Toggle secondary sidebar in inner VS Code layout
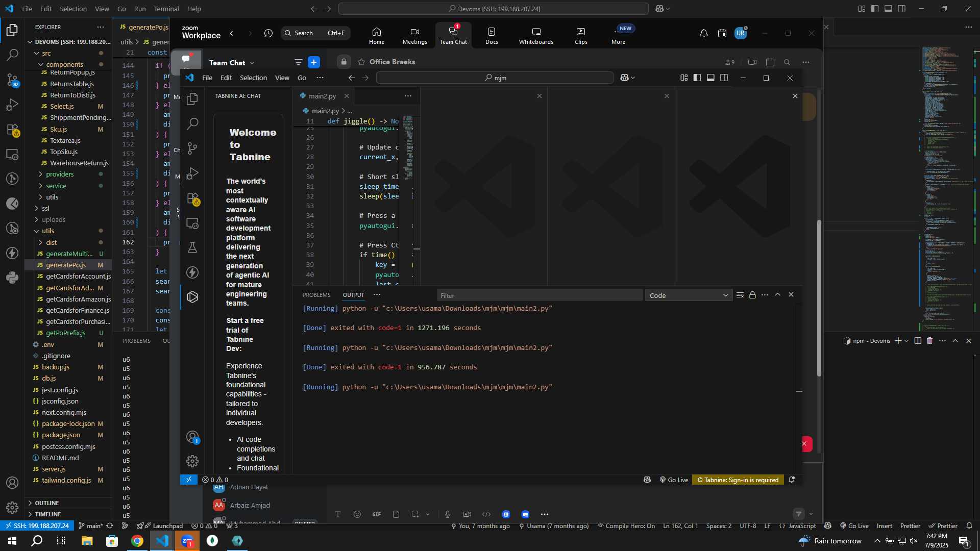The image size is (980, 551). [x=724, y=78]
